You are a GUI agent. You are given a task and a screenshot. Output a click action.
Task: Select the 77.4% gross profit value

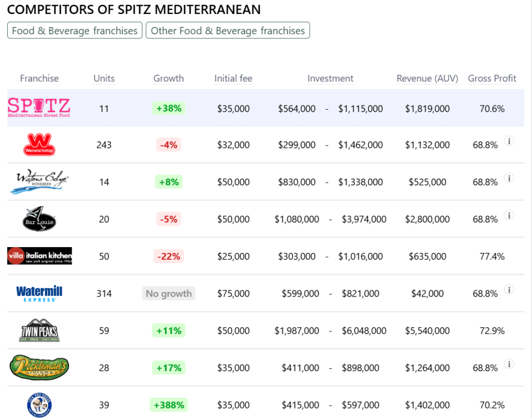[x=492, y=257]
